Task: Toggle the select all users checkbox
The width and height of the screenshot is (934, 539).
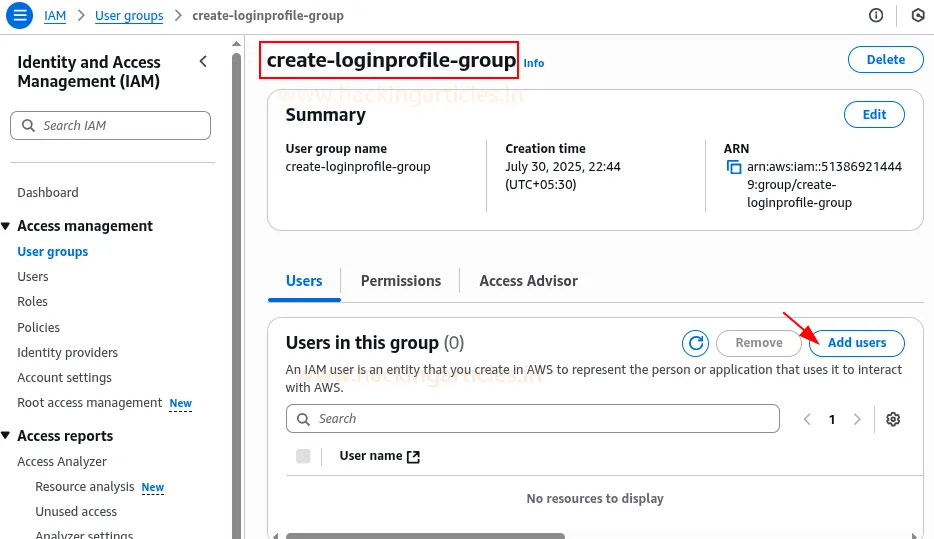Action: [x=303, y=456]
